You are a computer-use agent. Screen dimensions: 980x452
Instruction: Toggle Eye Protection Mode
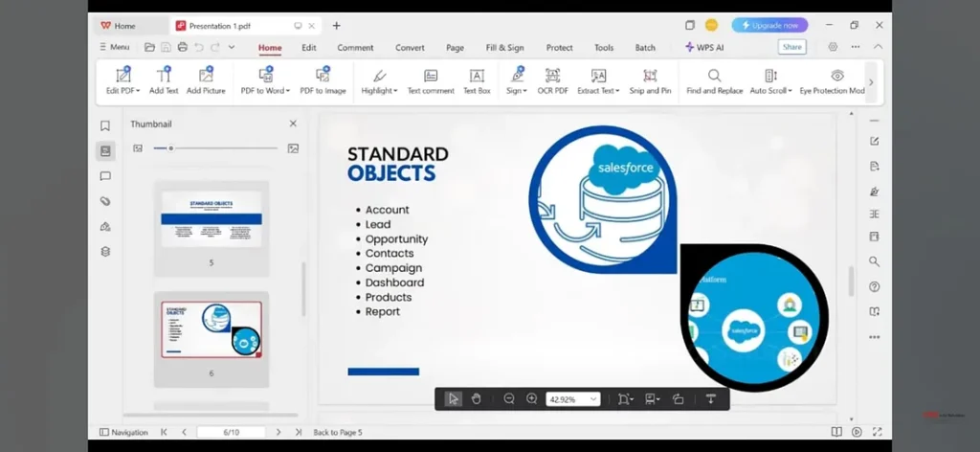pos(836,76)
